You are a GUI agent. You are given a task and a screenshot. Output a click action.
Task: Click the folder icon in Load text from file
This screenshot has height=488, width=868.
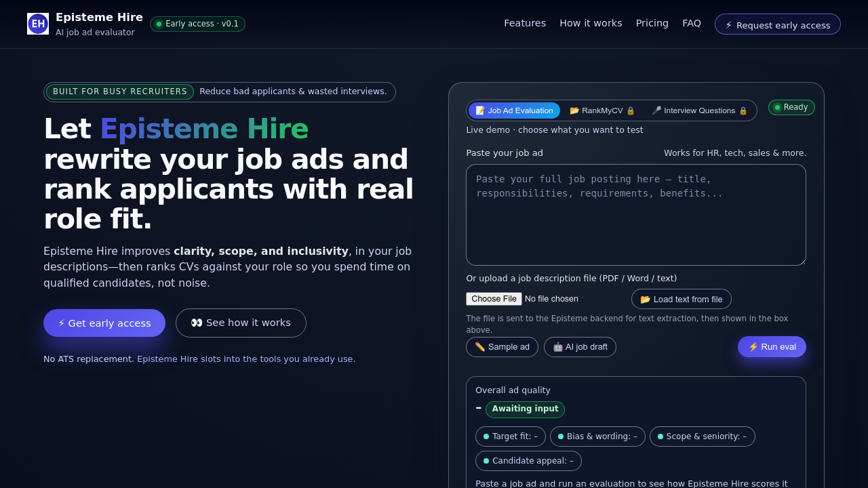(645, 299)
